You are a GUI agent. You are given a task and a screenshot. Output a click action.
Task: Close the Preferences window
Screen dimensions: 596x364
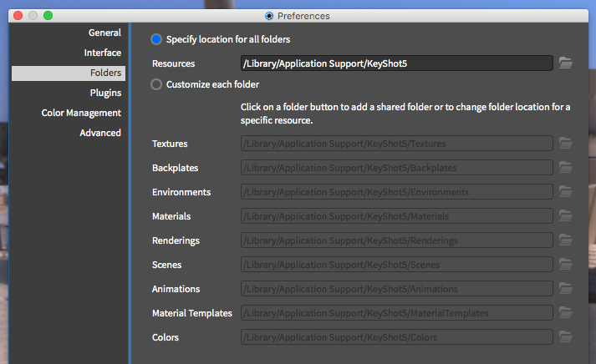[18, 16]
